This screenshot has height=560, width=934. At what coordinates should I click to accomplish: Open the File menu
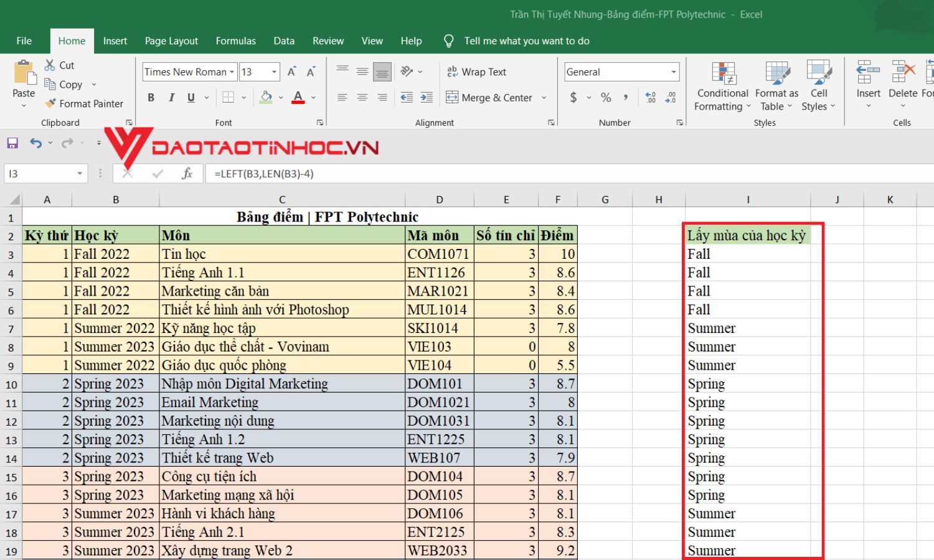tap(24, 40)
